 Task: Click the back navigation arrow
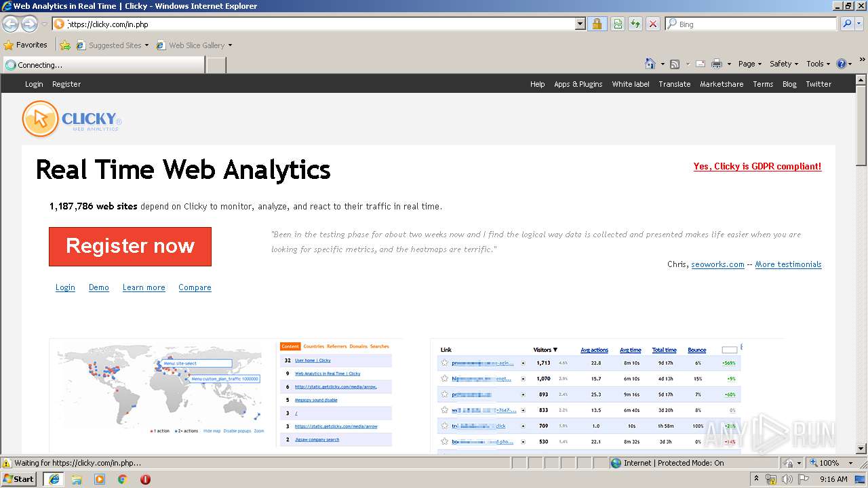tap(10, 24)
